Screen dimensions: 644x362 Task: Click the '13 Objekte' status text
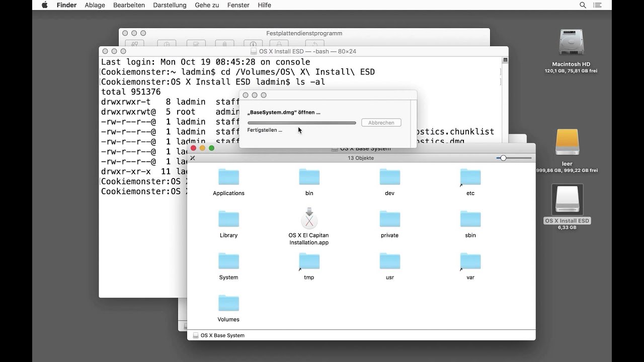tap(361, 158)
